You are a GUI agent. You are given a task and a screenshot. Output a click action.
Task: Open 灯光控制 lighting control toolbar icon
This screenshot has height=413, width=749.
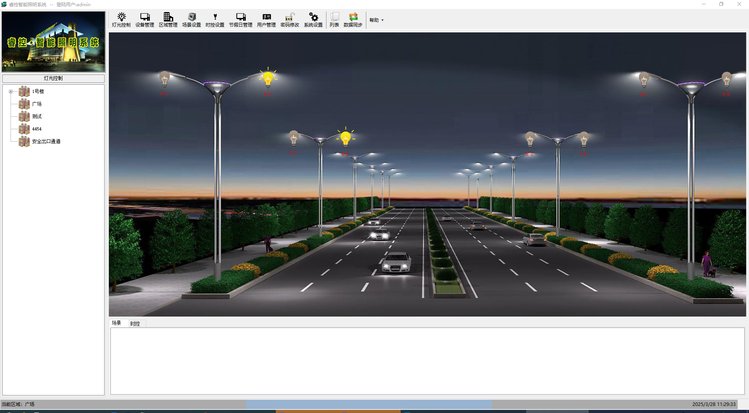pyautogui.click(x=121, y=19)
